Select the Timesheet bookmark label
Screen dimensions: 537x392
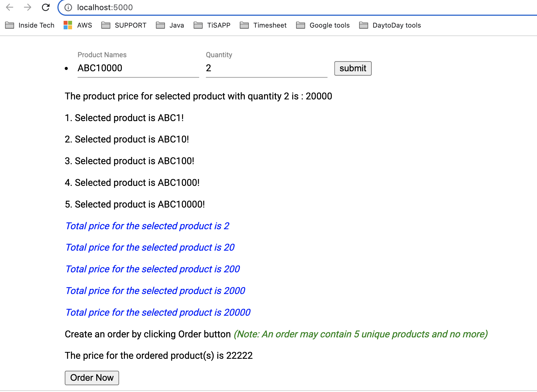click(270, 25)
